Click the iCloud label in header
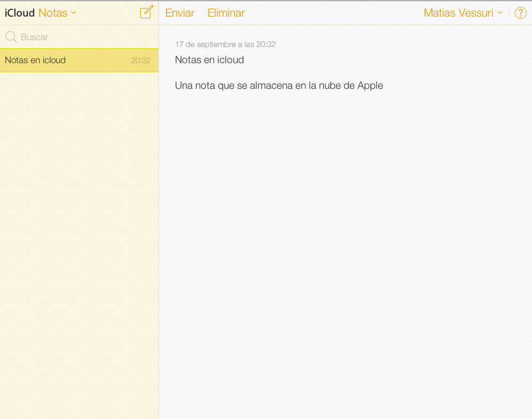The image size is (532, 419). coord(20,13)
